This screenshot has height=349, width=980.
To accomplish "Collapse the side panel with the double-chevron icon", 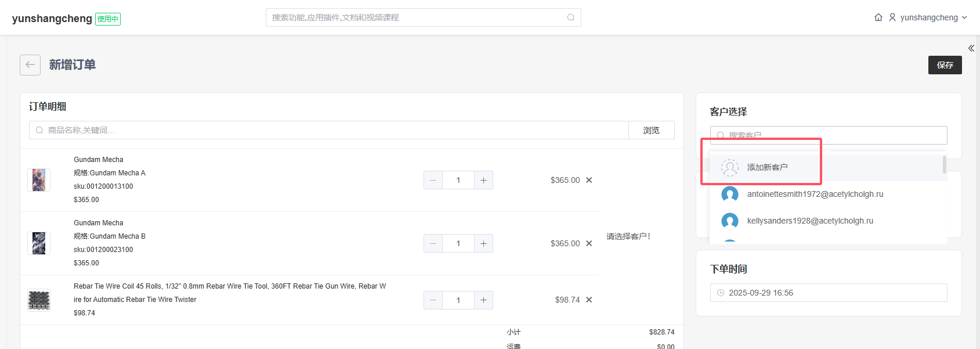I will point(971,48).
